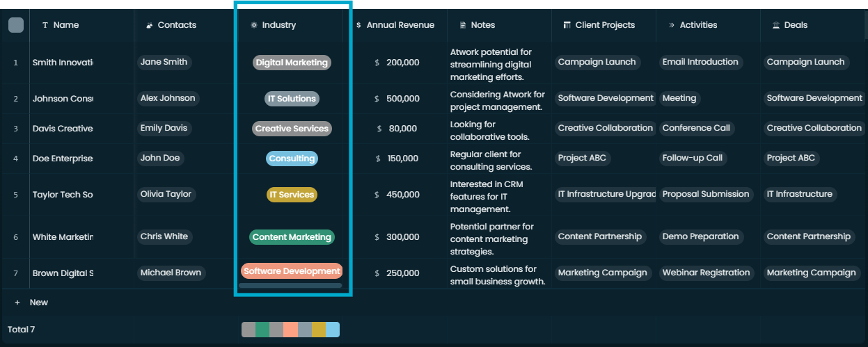Click the plus icon in New row
This screenshot has width=868, height=347.
click(x=17, y=302)
